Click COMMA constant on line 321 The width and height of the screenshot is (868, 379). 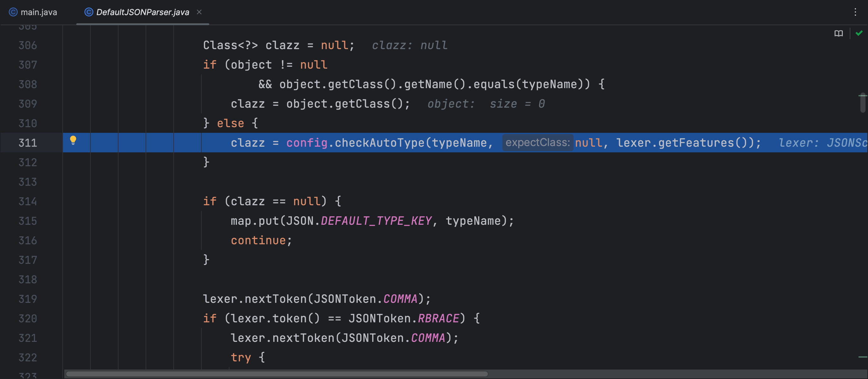point(428,338)
